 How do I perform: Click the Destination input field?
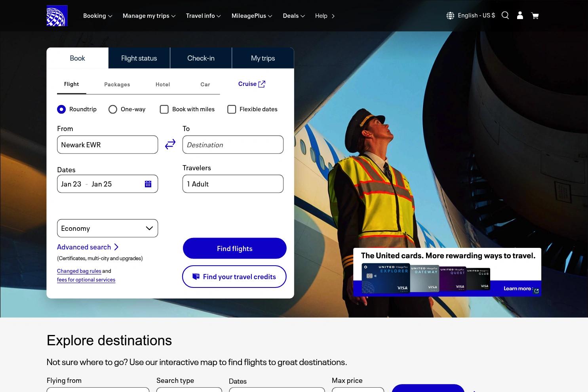pos(233,145)
